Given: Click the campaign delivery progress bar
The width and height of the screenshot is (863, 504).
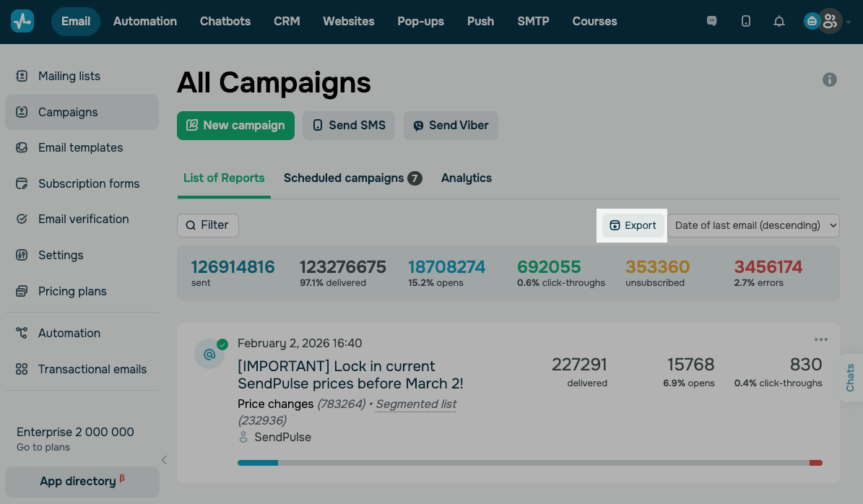Looking at the screenshot, I should [x=529, y=463].
